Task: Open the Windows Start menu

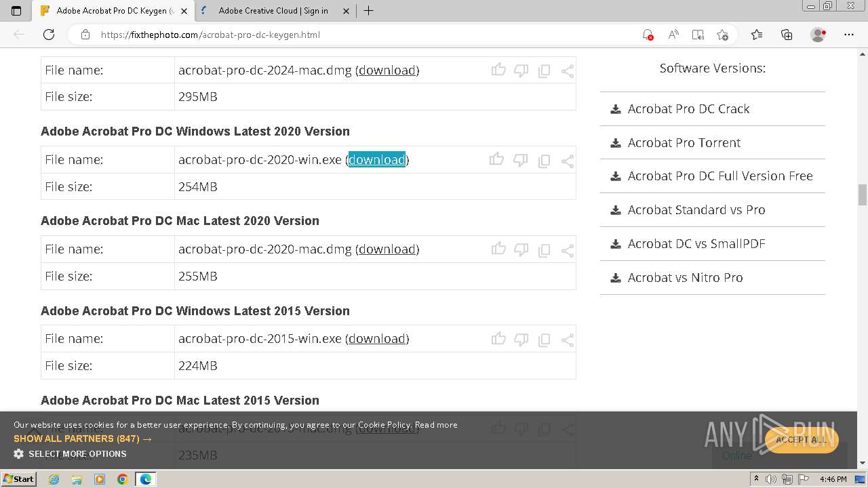Action: tap(19, 479)
